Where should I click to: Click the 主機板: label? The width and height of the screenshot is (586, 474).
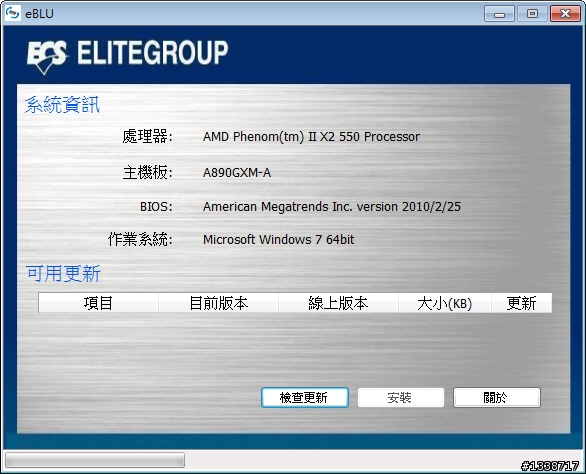click(x=148, y=173)
